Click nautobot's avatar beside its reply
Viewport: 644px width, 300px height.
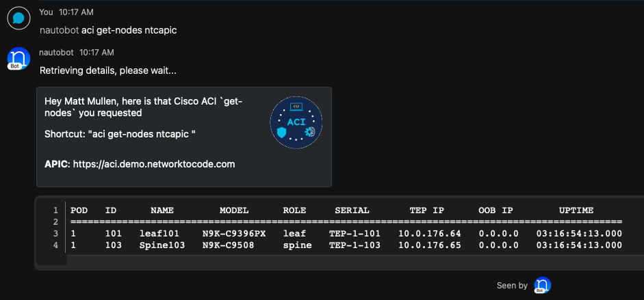coord(19,58)
